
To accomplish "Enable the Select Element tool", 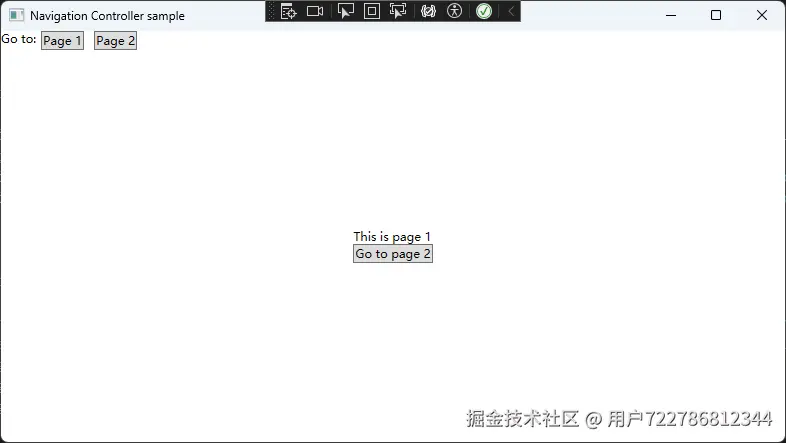I will point(346,11).
